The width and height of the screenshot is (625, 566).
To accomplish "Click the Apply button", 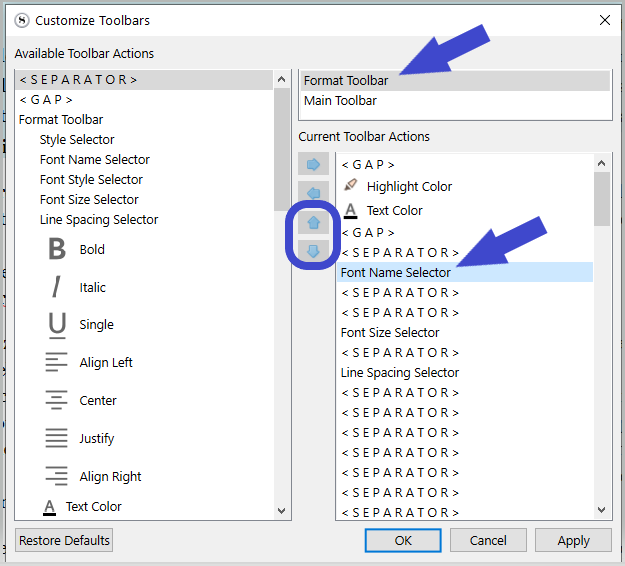I will click(573, 540).
